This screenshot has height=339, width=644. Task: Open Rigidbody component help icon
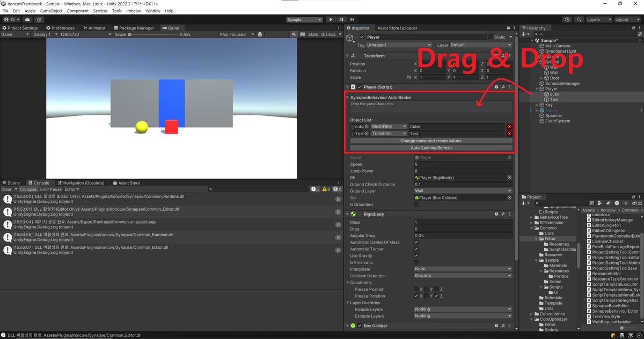[x=496, y=214]
